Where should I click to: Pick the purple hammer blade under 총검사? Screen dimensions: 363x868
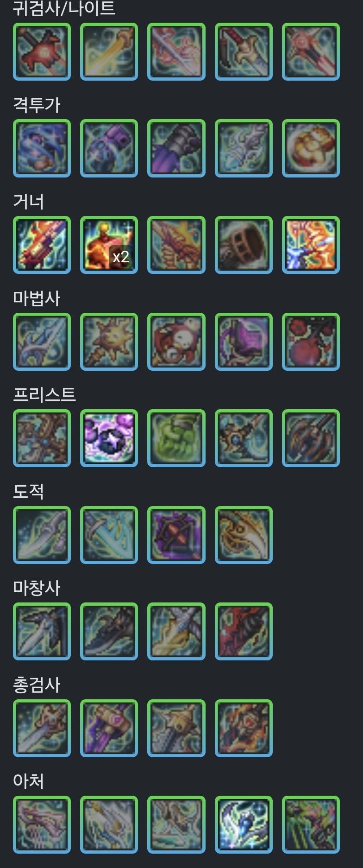pos(109,728)
